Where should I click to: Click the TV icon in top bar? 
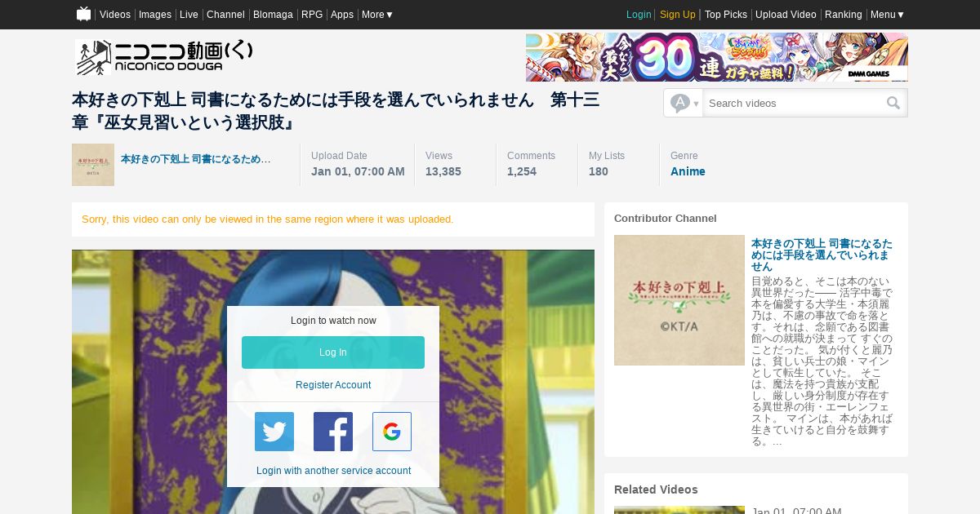point(83,14)
